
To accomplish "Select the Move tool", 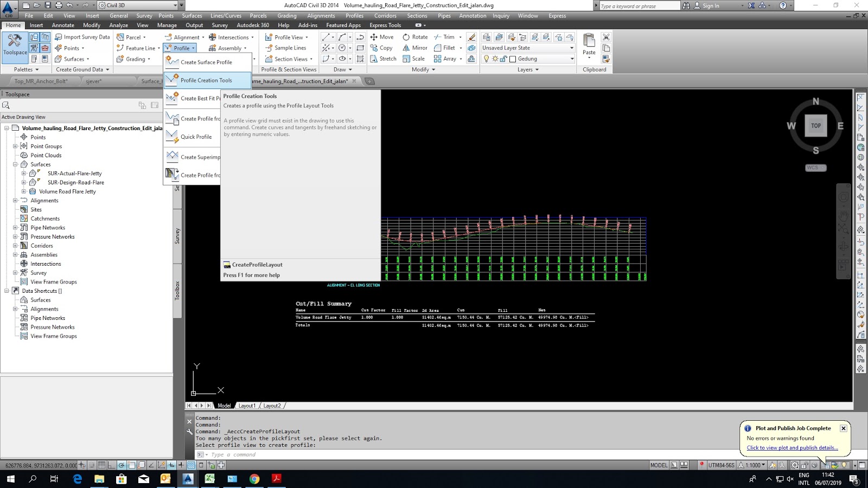I will coord(382,37).
